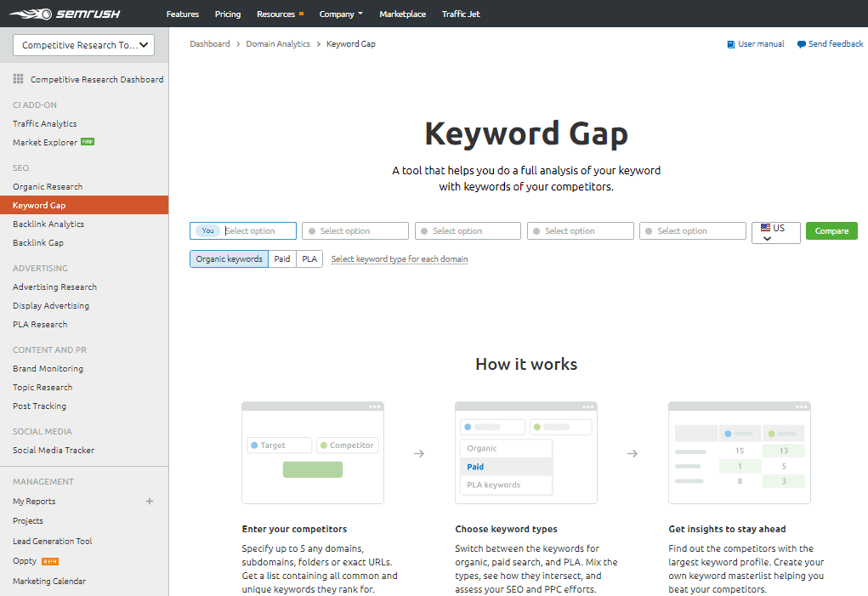Open My Reports in sidebar
The height and width of the screenshot is (596, 868).
(x=34, y=502)
